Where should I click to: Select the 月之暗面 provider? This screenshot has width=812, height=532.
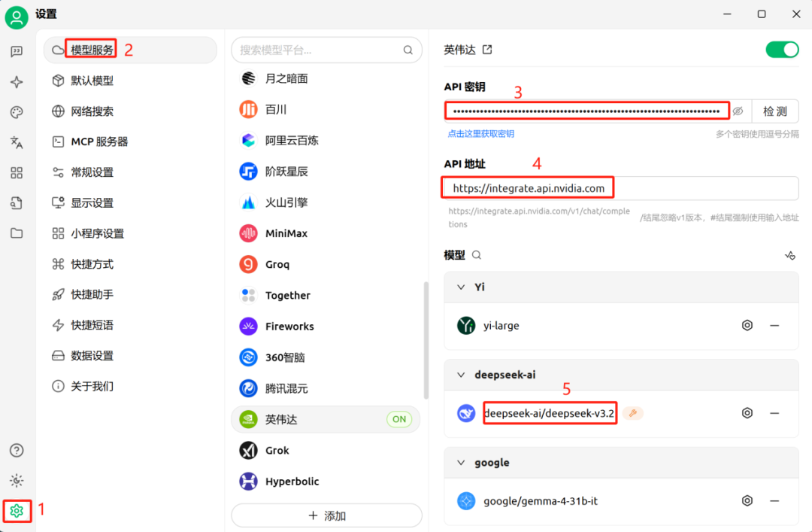tap(326, 79)
